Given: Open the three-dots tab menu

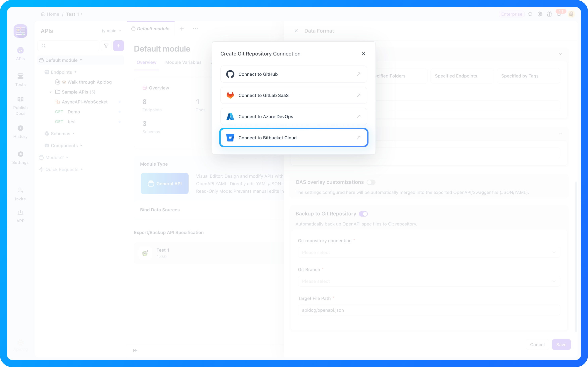Looking at the screenshot, I should [195, 29].
